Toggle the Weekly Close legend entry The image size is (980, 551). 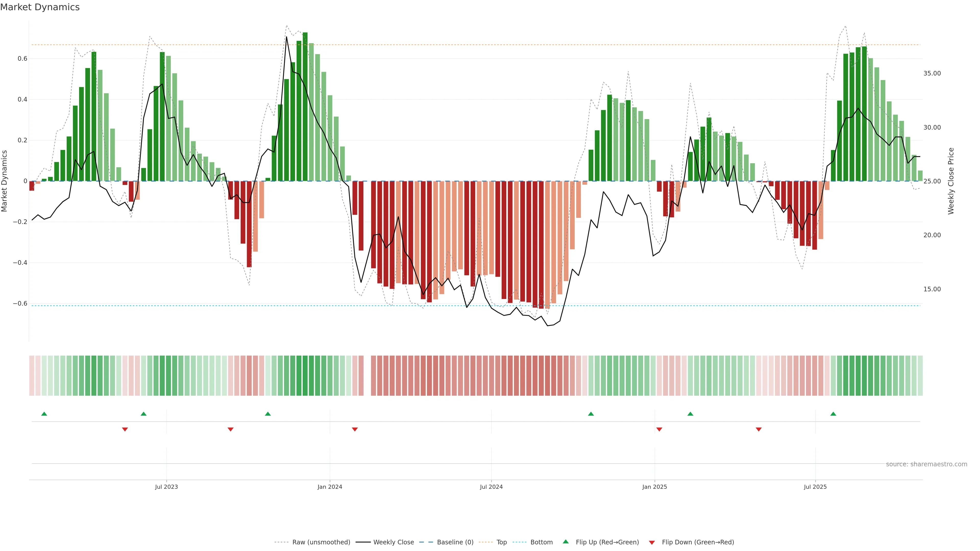(x=393, y=542)
